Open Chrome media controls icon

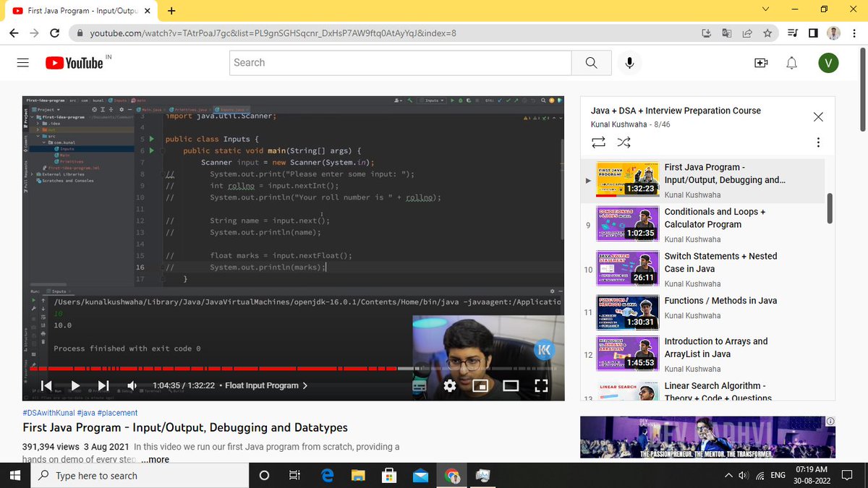793,33
